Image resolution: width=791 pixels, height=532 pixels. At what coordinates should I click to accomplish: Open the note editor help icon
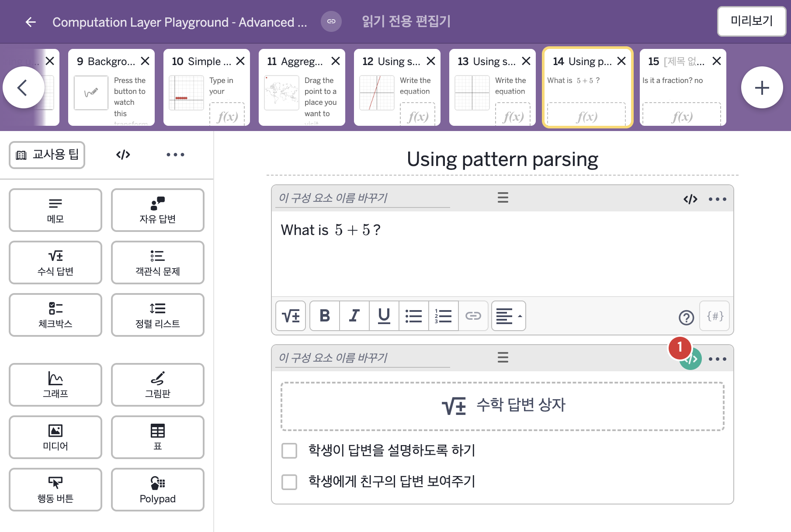(x=686, y=318)
